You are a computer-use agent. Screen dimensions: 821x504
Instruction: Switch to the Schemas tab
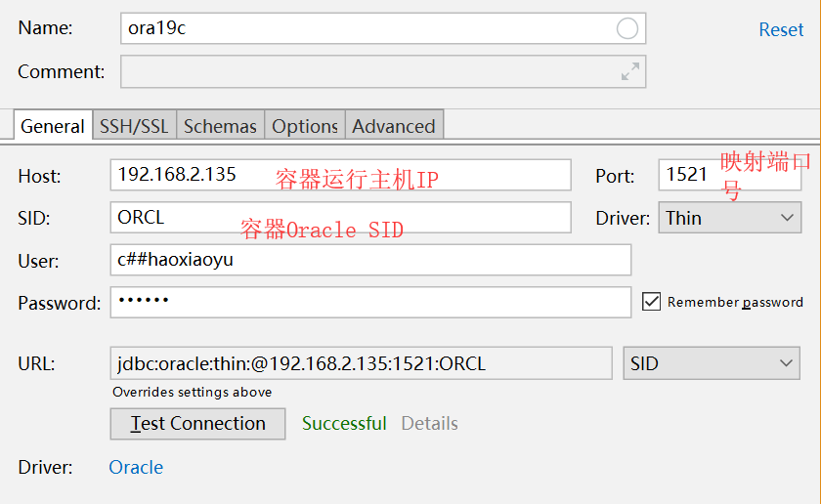coord(220,126)
